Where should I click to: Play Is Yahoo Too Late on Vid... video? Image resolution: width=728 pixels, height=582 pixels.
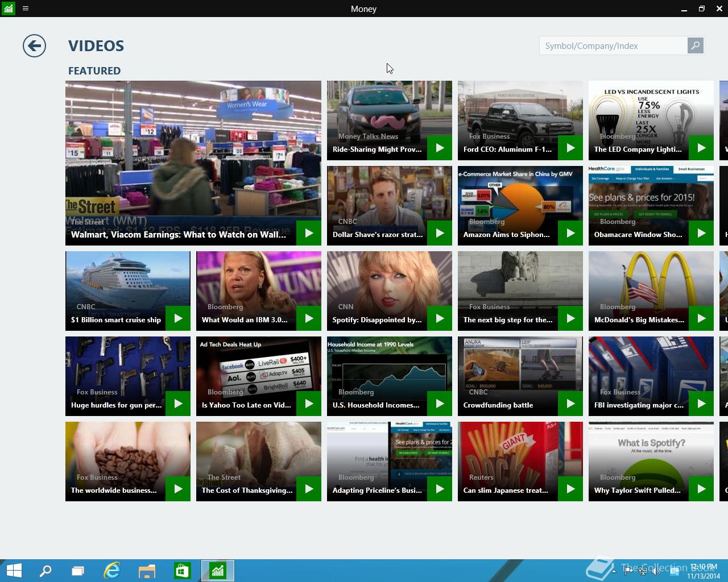(x=309, y=404)
